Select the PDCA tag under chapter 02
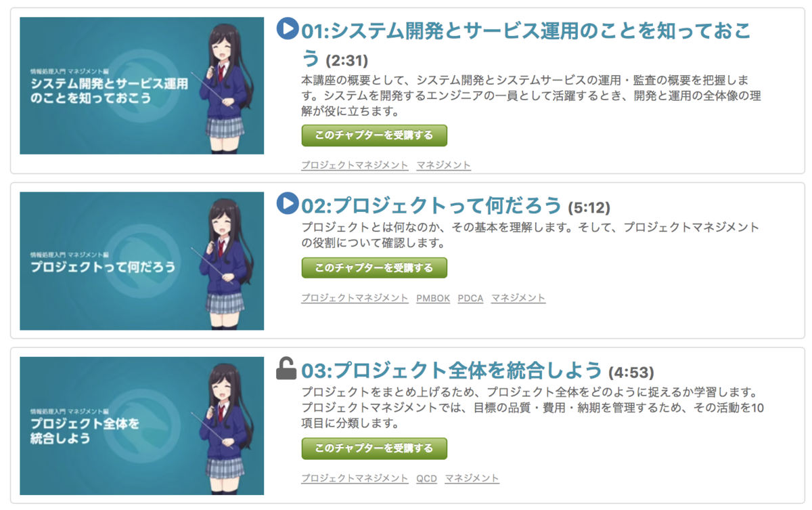Screen dimensions: 812x510 click(x=470, y=298)
